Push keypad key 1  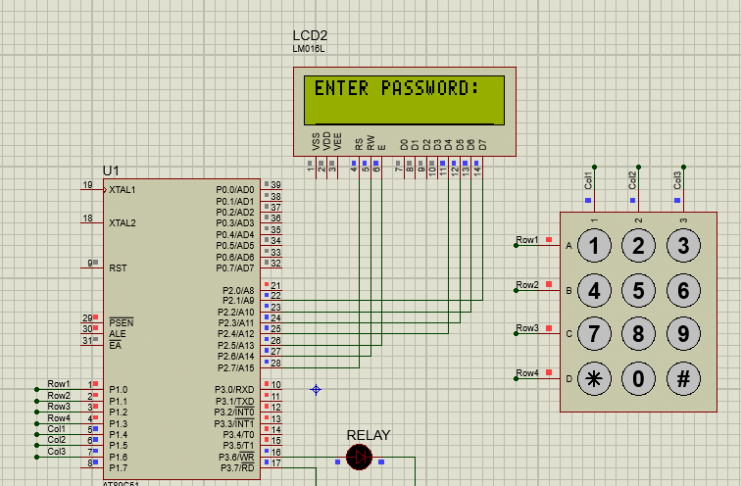[594, 246]
